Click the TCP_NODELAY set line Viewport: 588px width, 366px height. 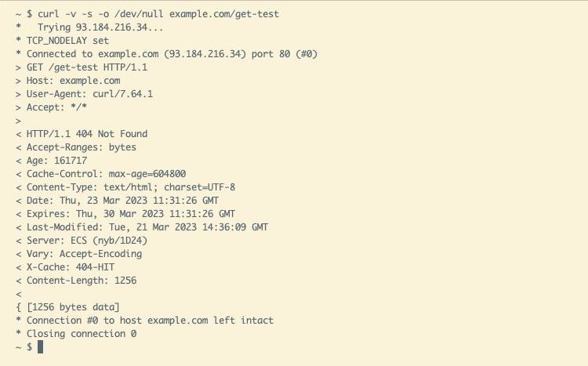[x=67, y=41]
